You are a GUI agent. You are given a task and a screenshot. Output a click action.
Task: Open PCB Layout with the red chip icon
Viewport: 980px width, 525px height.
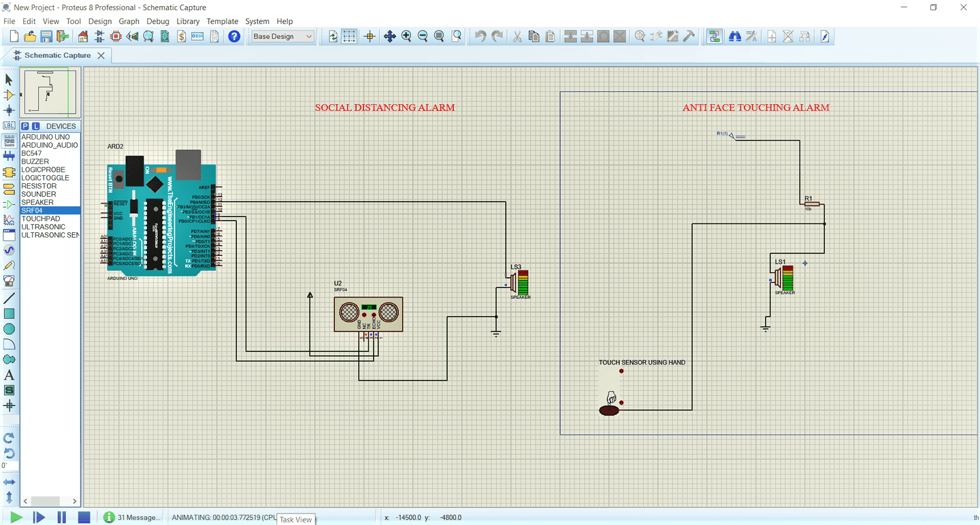[x=116, y=37]
